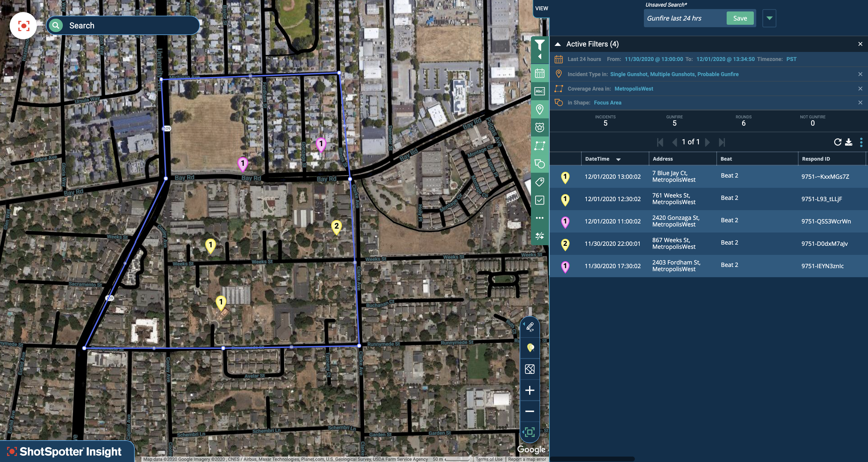Screen dimensions: 868x462
Task: Open the saved search dropdown arrow
Action: (769, 18)
